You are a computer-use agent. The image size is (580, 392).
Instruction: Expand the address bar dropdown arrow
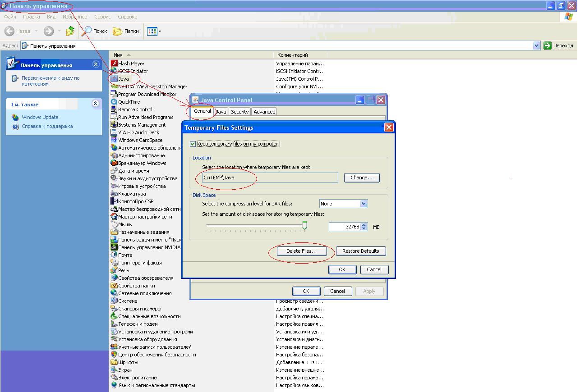(x=536, y=46)
